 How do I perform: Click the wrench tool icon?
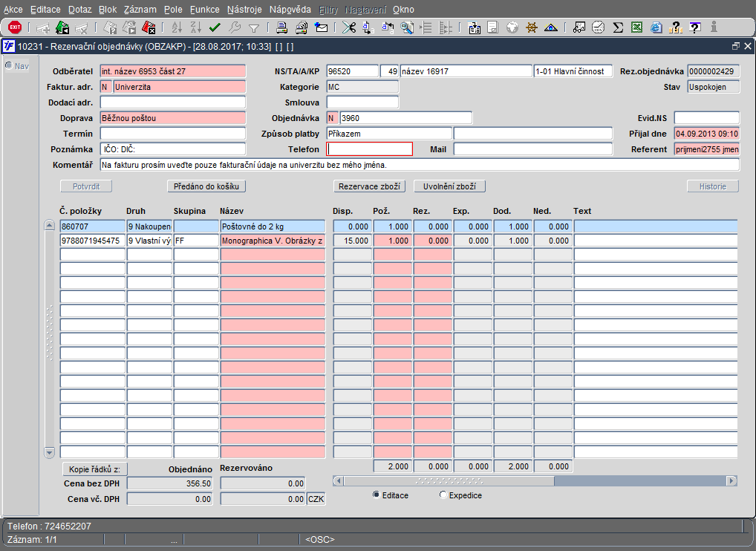click(235, 27)
